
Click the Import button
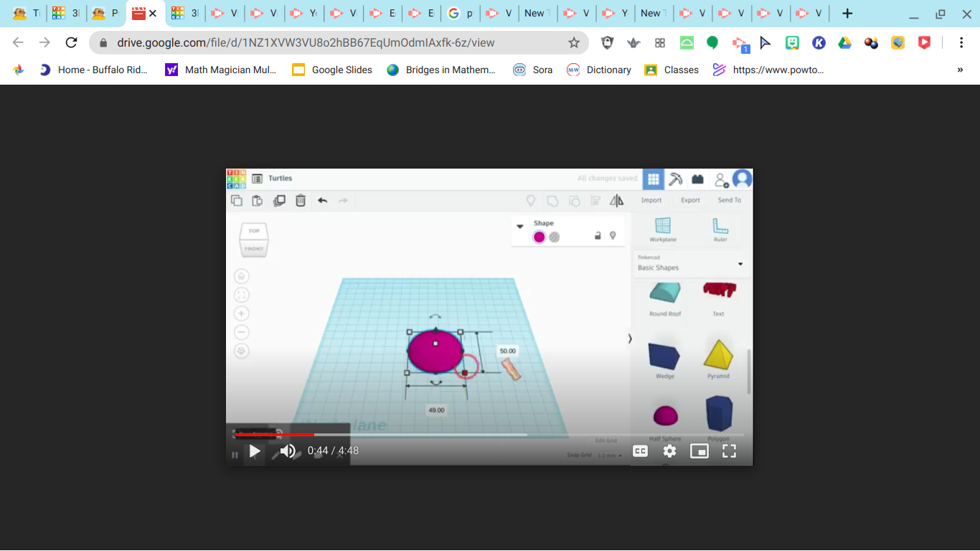point(651,200)
